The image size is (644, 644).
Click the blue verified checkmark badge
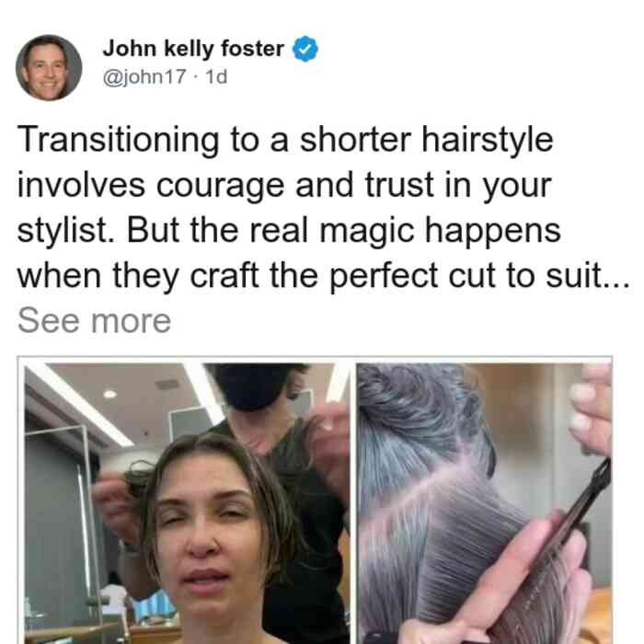305,49
